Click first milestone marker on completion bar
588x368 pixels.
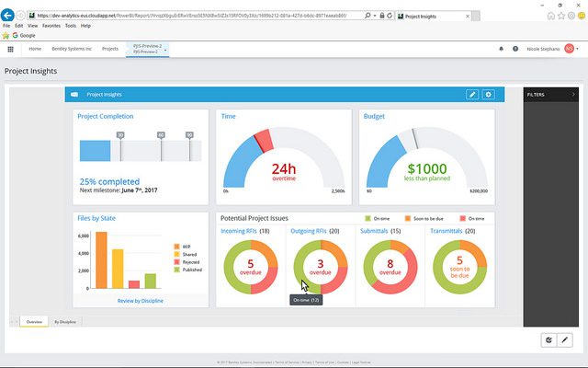(x=120, y=135)
